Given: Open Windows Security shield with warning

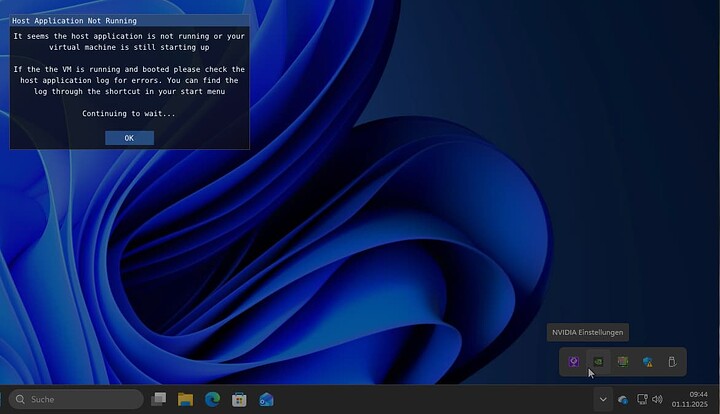Looking at the screenshot, I should tap(648, 361).
